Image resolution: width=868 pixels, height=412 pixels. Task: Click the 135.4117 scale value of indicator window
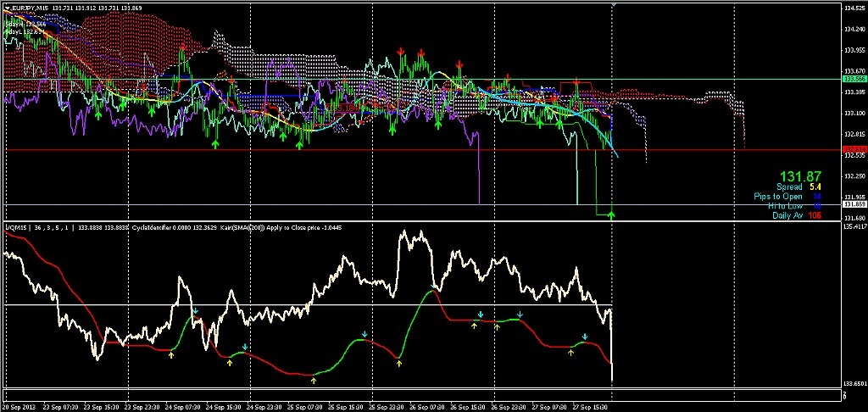tap(854, 227)
